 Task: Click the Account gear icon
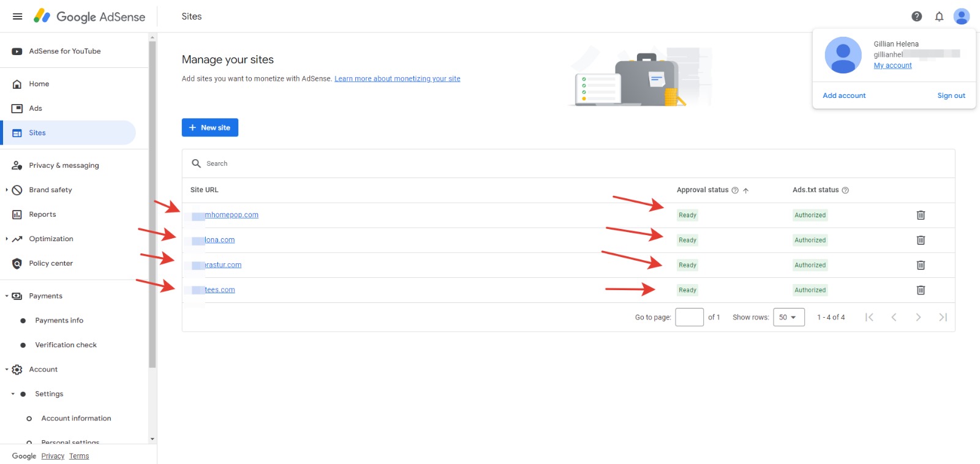tap(17, 370)
